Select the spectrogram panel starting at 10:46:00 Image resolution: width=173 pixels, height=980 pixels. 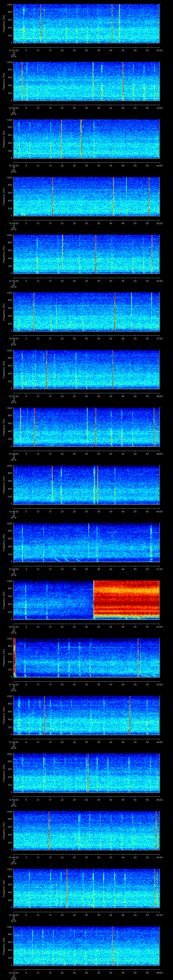tap(86, 888)
